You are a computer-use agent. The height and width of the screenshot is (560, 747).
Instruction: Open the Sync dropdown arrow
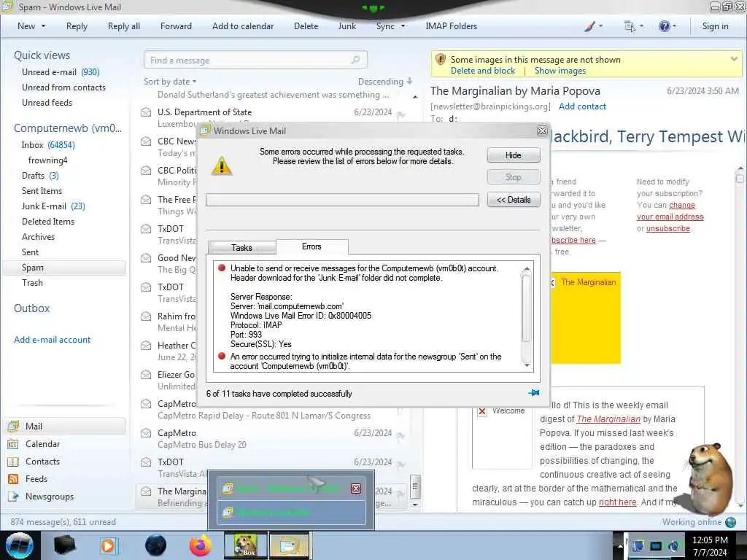(403, 26)
